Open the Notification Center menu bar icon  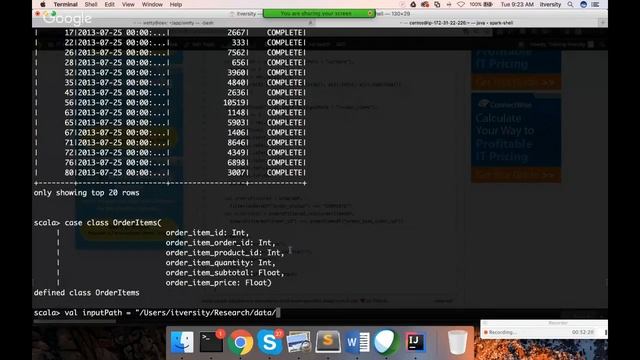[x=596, y=4]
